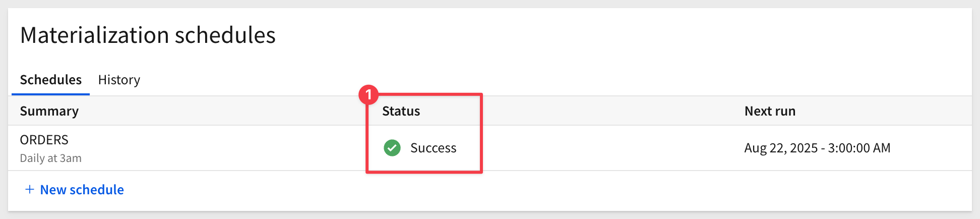Click the Success status text
This screenshot has width=980, height=219.
[x=433, y=148]
